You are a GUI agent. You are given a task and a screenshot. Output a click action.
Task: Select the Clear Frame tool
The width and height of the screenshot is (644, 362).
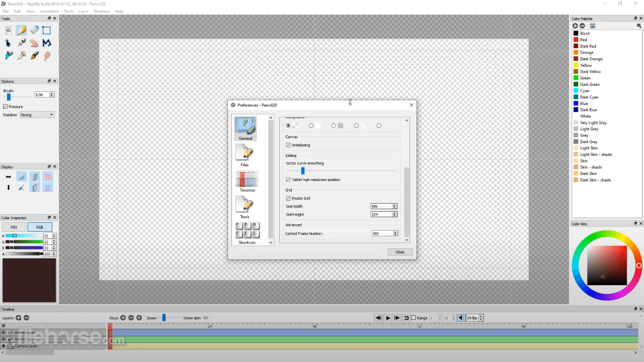click(9, 31)
